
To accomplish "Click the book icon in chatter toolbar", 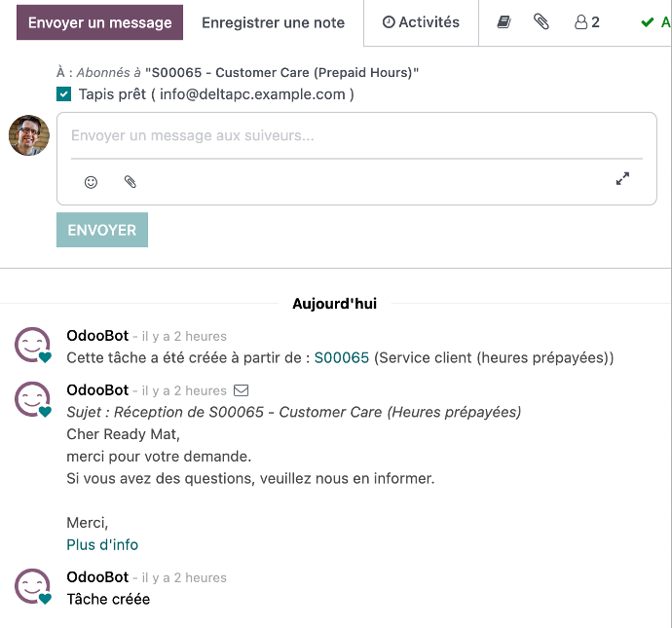I will (x=504, y=22).
